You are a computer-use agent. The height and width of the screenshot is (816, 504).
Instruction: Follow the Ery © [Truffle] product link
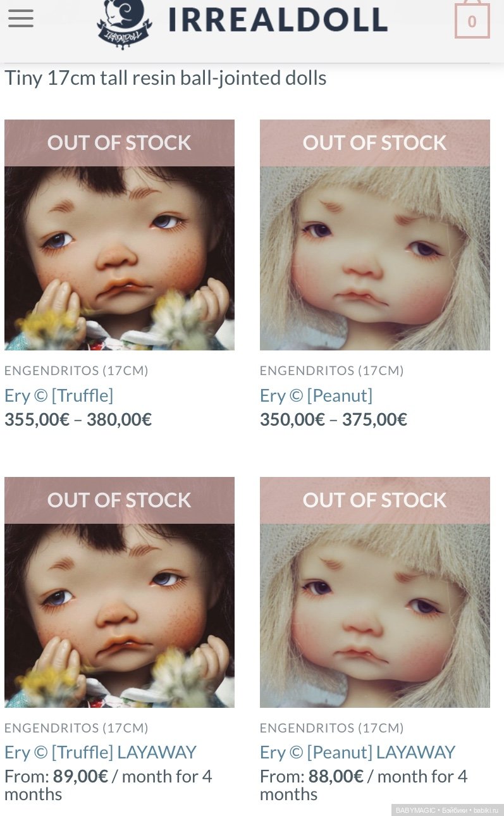click(59, 395)
